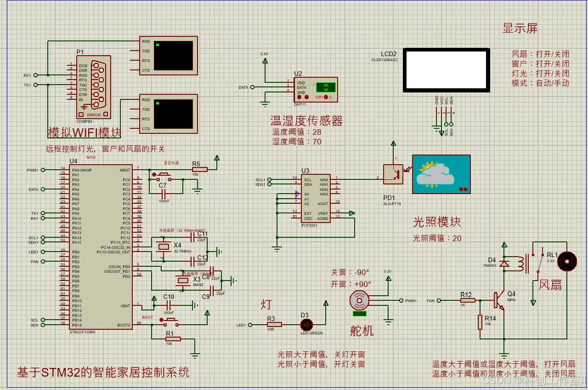Select the OLED12864I2C display LCD2
Screen dimensions: 588x390
[x=446, y=71]
